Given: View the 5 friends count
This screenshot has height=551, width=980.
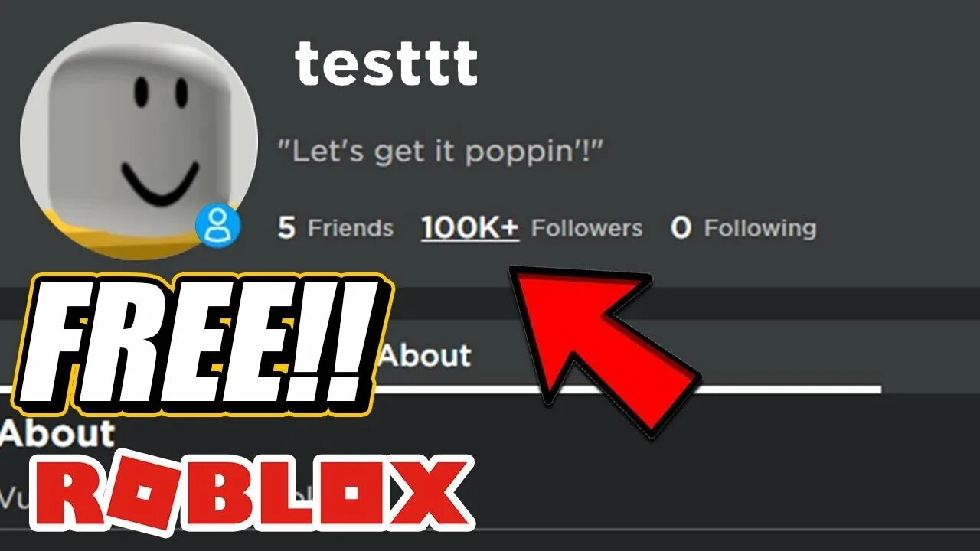Looking at the screenshot, I should (286, 227).
